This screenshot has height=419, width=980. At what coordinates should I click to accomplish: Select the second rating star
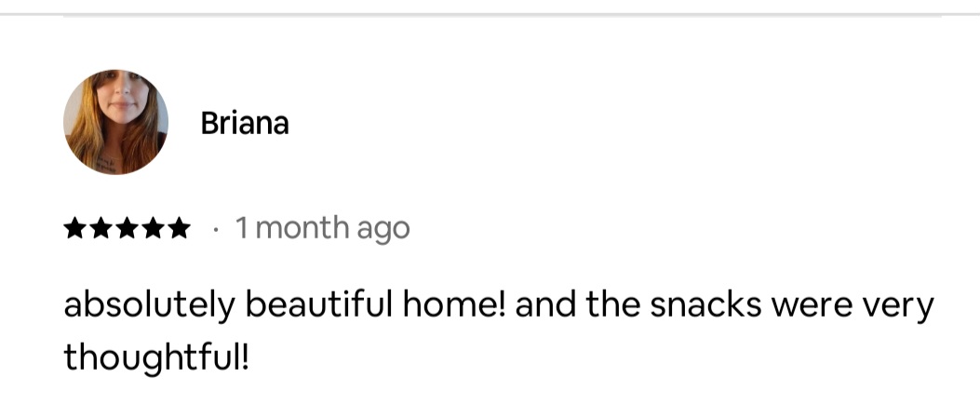[101, 228]
